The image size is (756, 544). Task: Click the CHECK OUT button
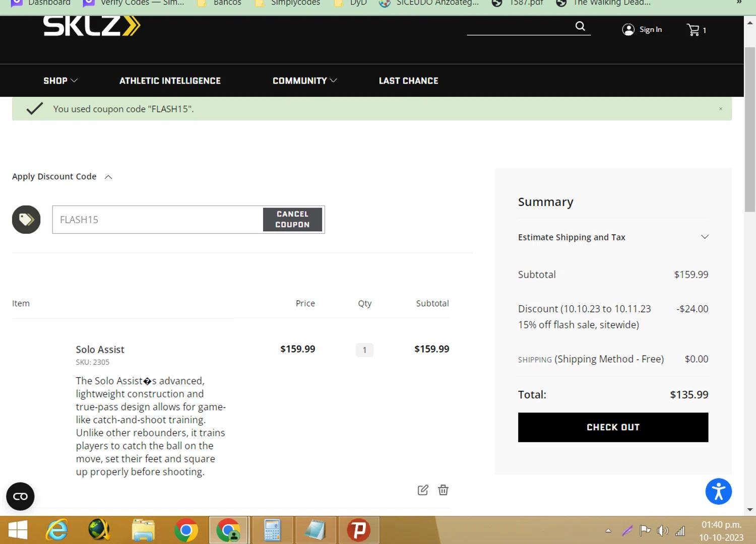tap(613, 427)
